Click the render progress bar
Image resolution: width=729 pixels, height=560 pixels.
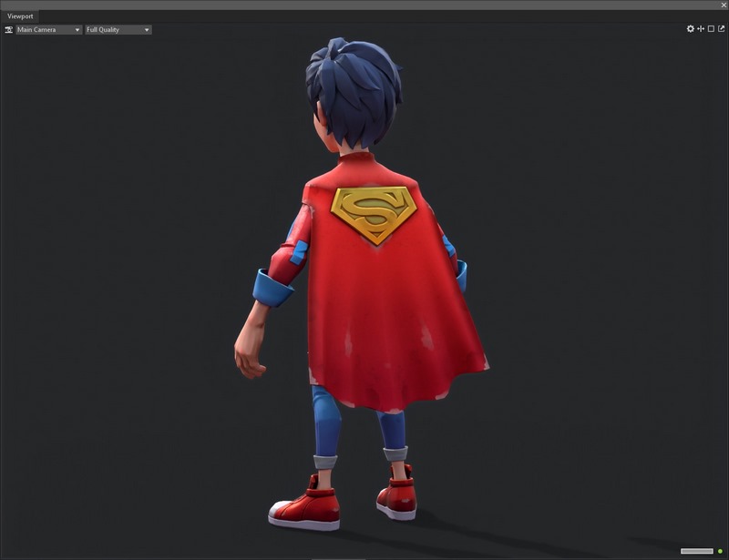pos(697,551)
